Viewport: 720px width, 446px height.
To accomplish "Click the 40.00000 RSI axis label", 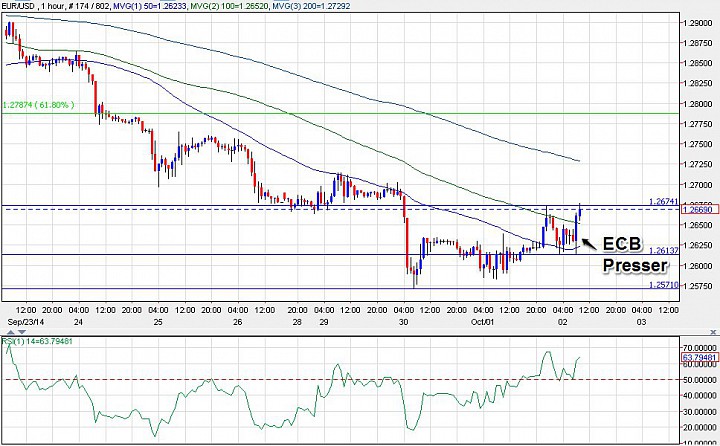I will click(x=700, y=396).
